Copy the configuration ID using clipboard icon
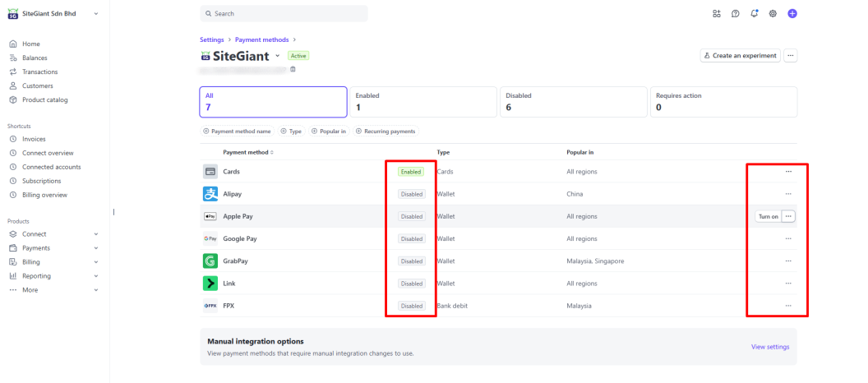The height and width of the screenshot is (383, 868). (293, 69)
